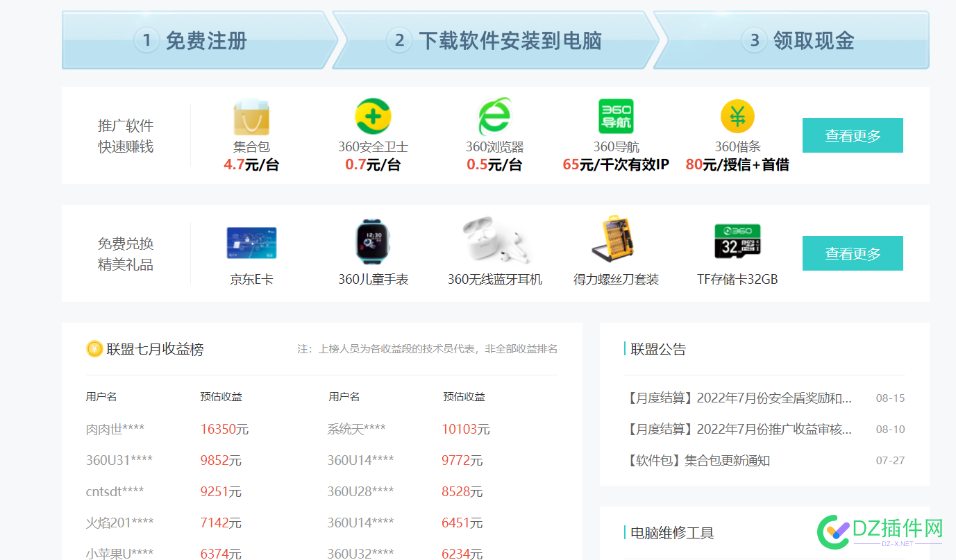This screenshot has width=956, height=560.
Task: Click the 京东E卡 label
Action: pyautogui.click(x=251, y=280)
